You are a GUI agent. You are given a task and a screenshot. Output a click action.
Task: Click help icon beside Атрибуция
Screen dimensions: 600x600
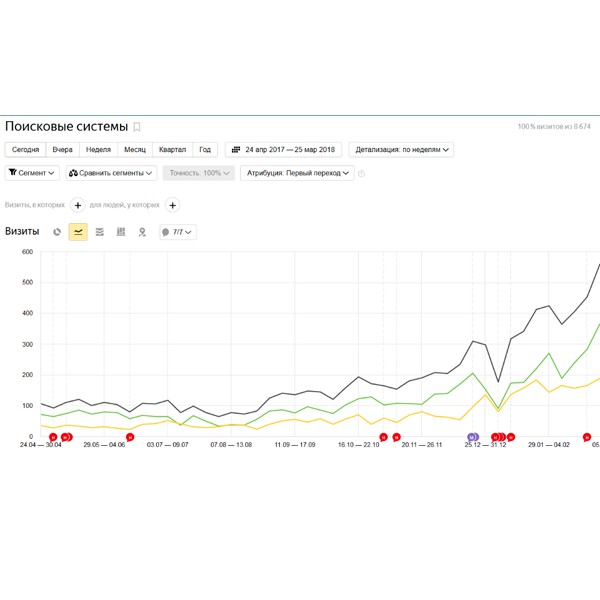coord(361,173)
